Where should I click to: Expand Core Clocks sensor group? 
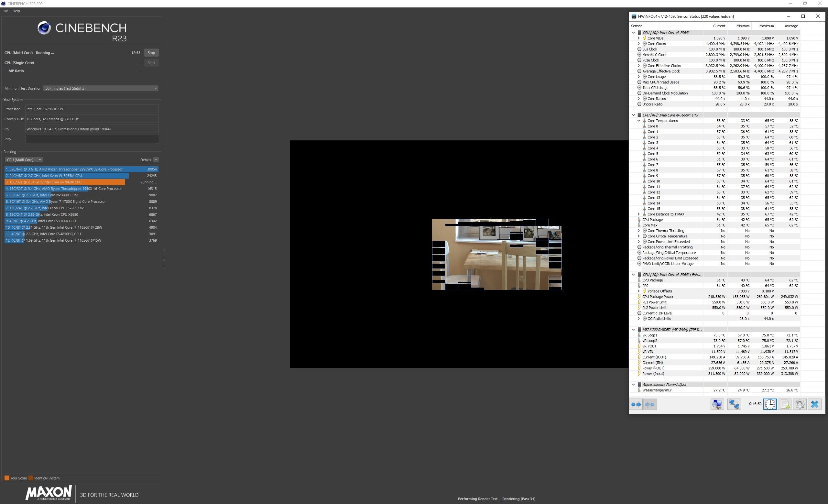(x=638, y=44)
